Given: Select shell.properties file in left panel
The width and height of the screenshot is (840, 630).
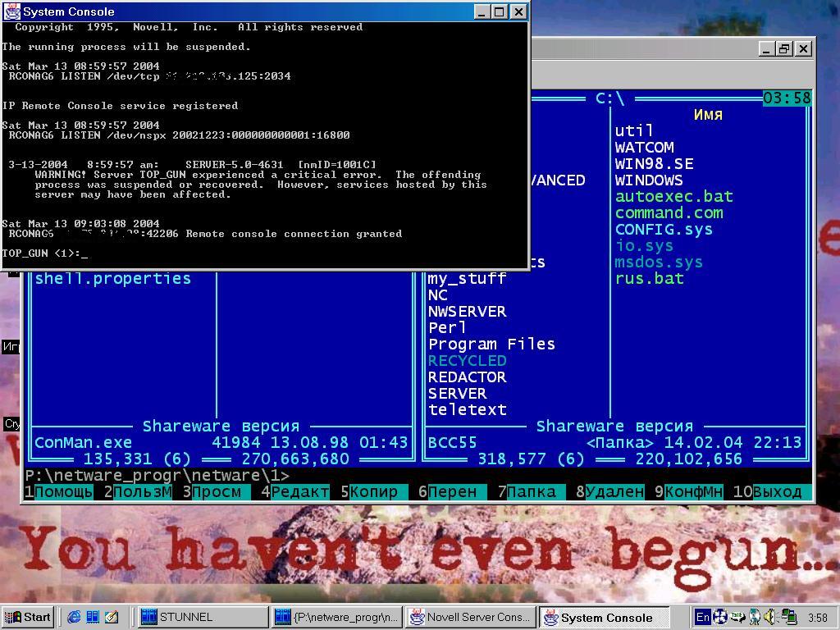Looking at the screenshot, I should coord(112,279).
